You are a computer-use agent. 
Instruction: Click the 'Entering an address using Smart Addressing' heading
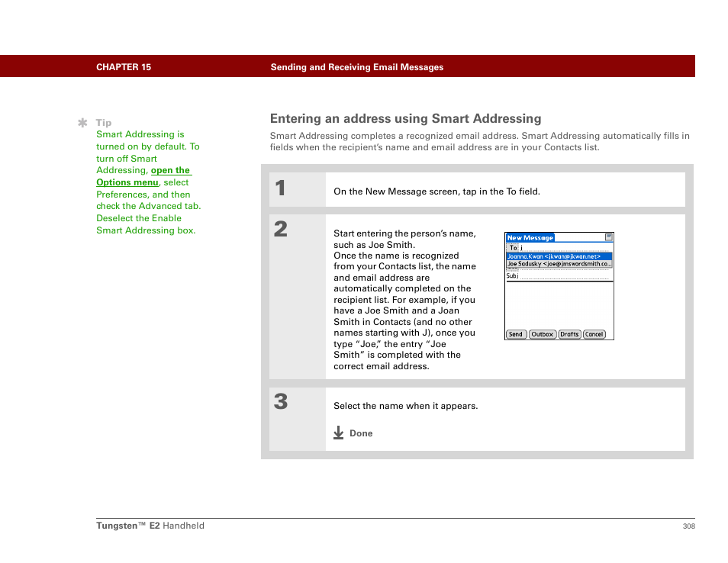(405, 118)
